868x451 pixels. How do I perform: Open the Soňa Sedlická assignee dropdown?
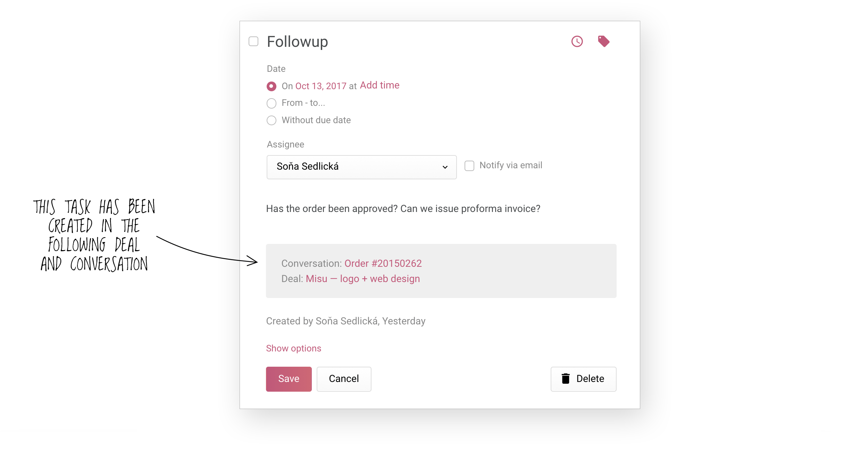coord(361,167)
